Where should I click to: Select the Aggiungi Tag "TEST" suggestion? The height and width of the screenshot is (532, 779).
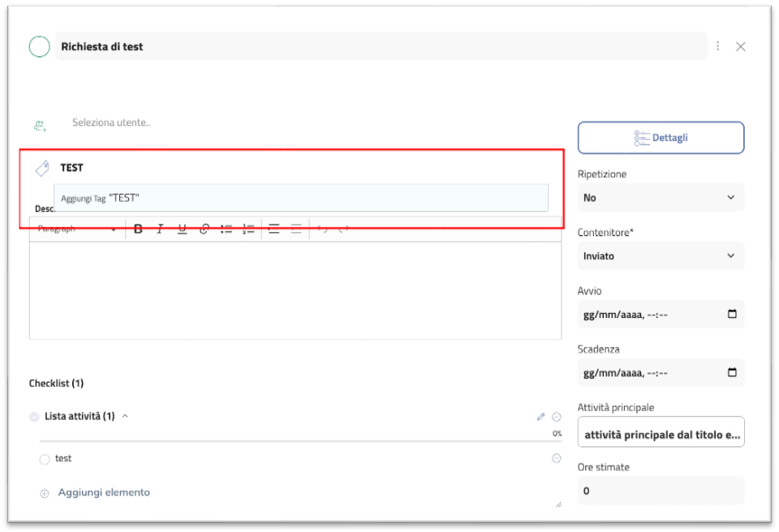(300, 198)
